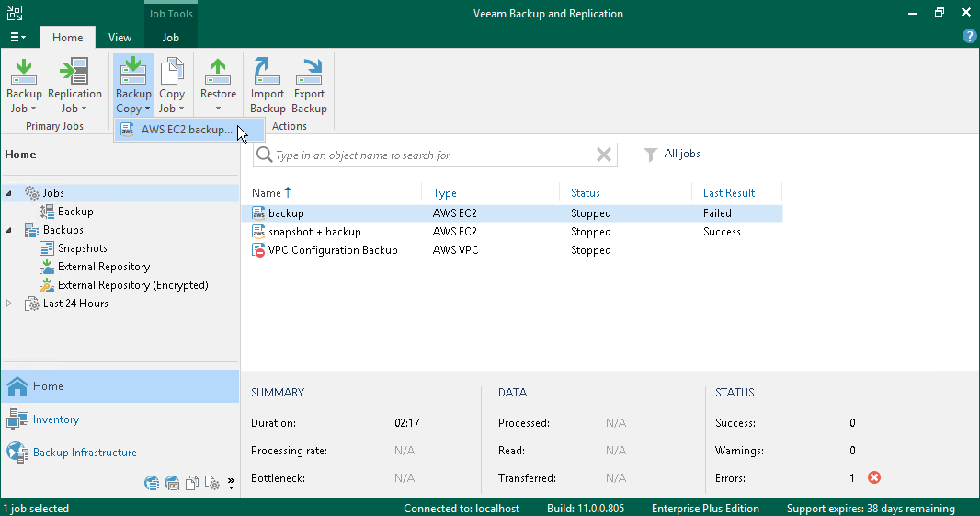Collapse the Backups tree node
Image resolution: width=980 pixels, height=516 pixels.
coord(9,230)
